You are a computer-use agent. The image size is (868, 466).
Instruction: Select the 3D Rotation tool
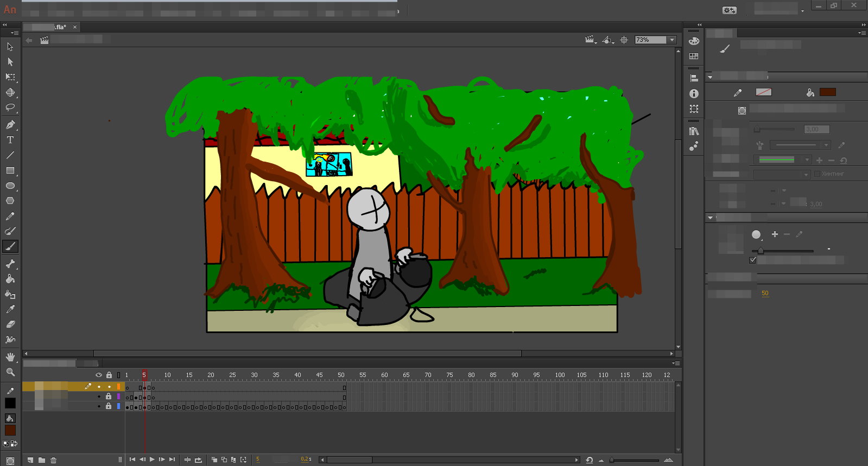[10, 92]
